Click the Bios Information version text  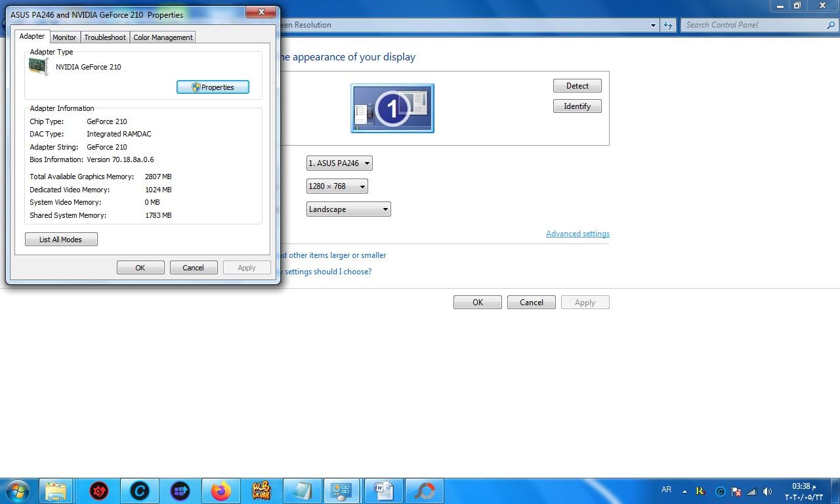(x=120, y=159)
